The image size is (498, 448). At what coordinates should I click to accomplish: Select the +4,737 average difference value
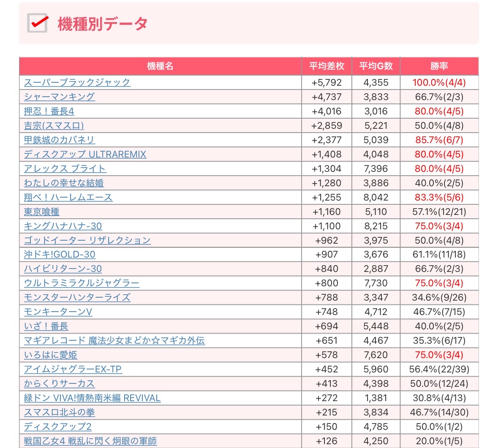click(327, 97)
